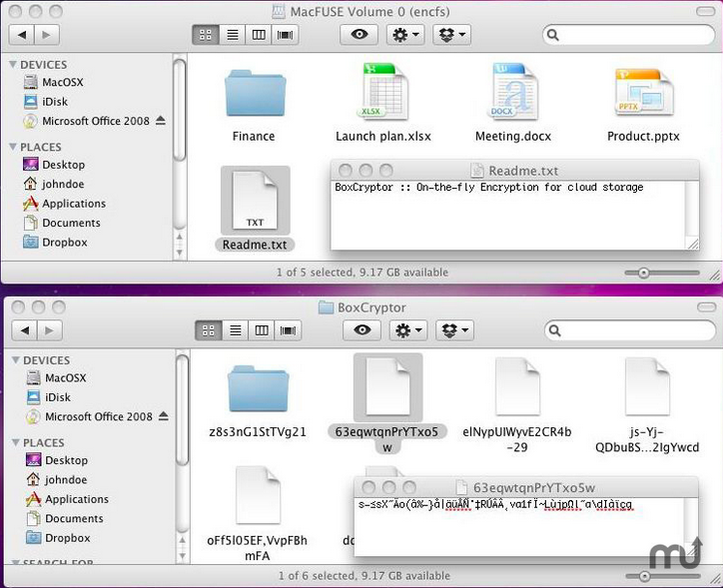
Task: Go back in BoxCryptor window
Action: [x=24, y=330]
